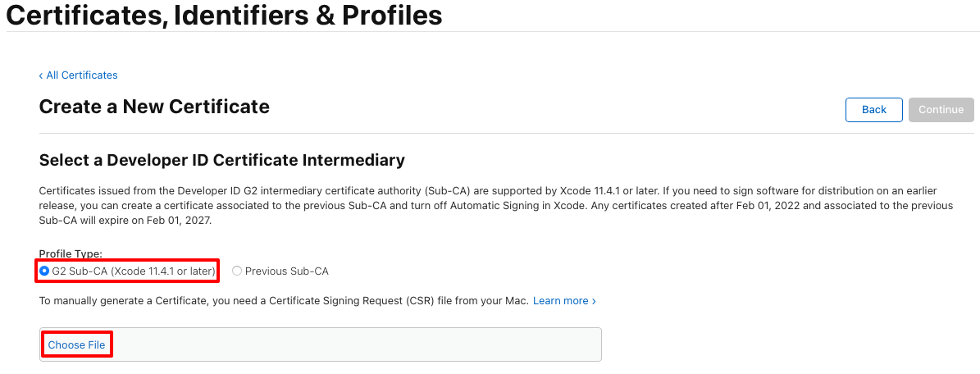This screenshot has width=980, height=374.
Task: Click the "Select a Developer ID Certificate Intermediary" heading
Action: pyautogui.click(x=222, y=159)
